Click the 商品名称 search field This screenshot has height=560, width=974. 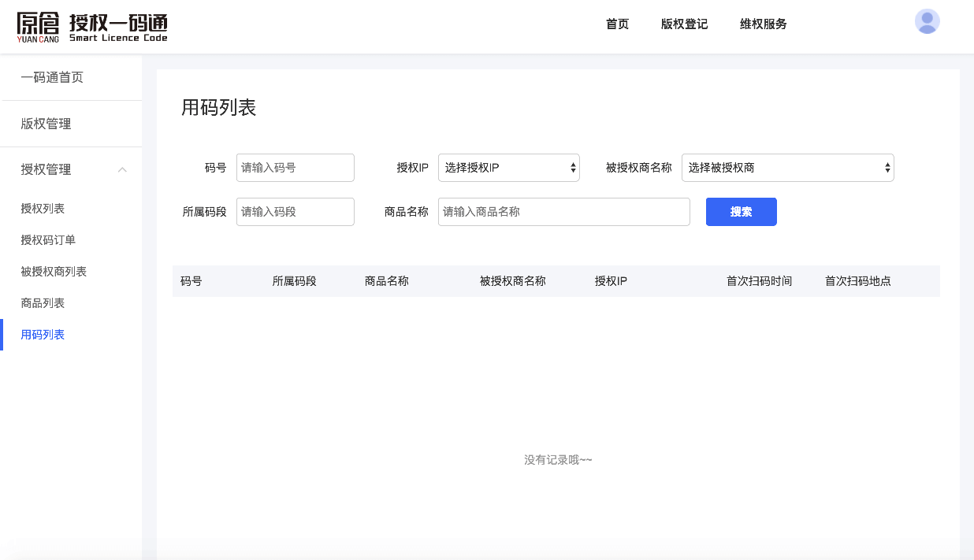click(x=563, y=212)
